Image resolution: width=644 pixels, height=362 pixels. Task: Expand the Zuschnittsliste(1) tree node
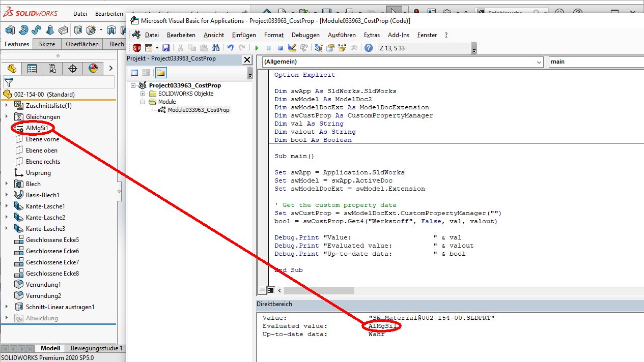coord(6,105)
